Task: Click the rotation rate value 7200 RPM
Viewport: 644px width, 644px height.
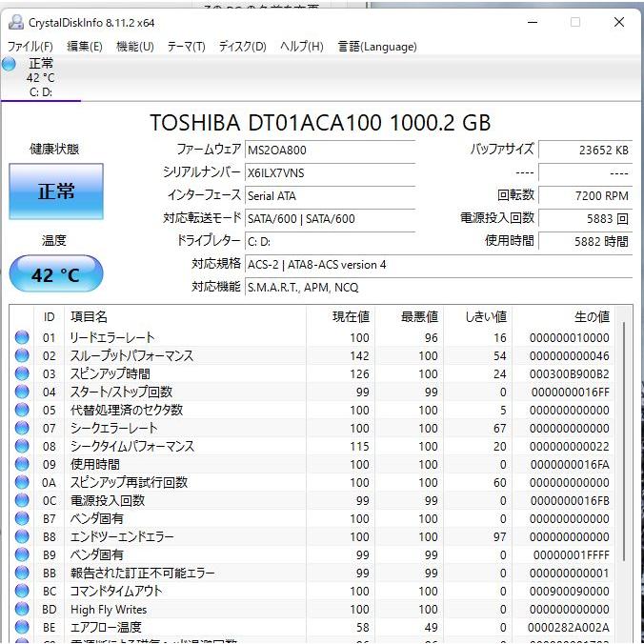Action: 585,196
